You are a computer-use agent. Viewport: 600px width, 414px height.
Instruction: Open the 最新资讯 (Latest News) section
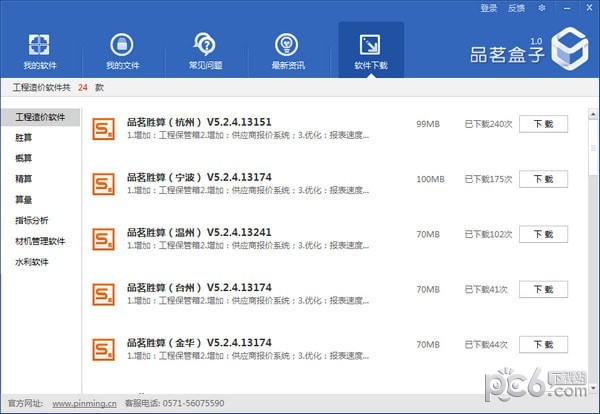[x=286, y=51]
